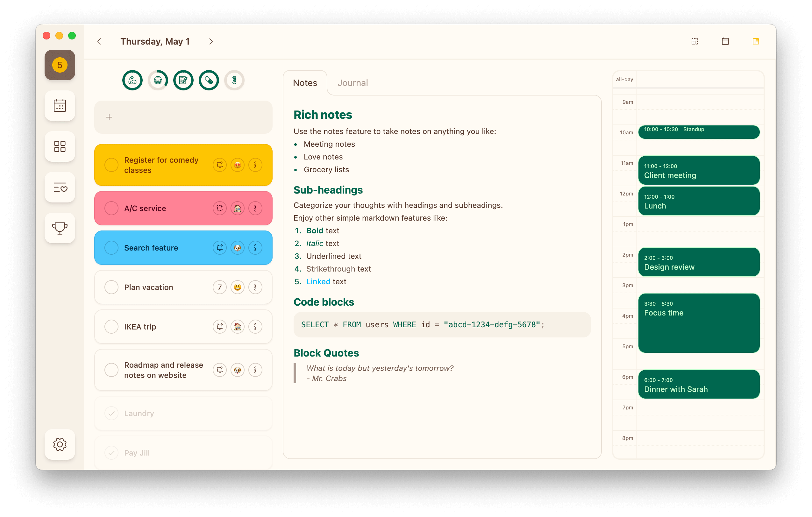Open settings gear in the sidebar
This screenshot has height=517, width=812.
(60, 444)
